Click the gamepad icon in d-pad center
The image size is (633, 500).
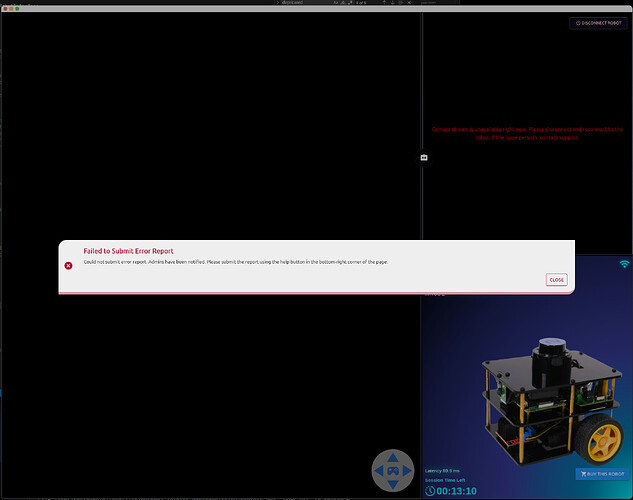click(x=393, y=471)
